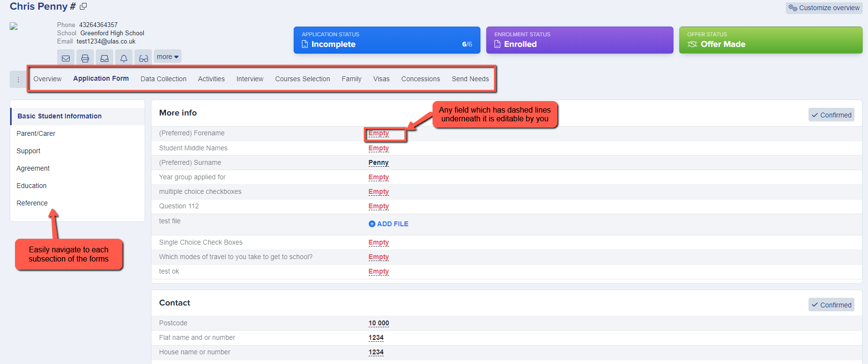
Task: Edit Student Middle Names Empty value
Action: [x=378, y=148]
